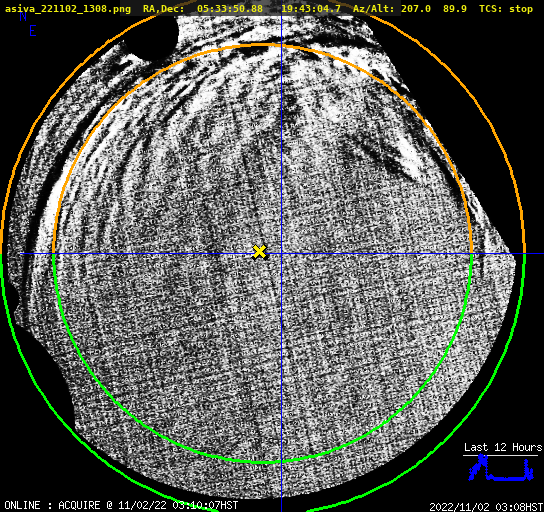Click the Az/Alt: label in header
Viewport: 544px width, 512px height.
coord(374,9)
